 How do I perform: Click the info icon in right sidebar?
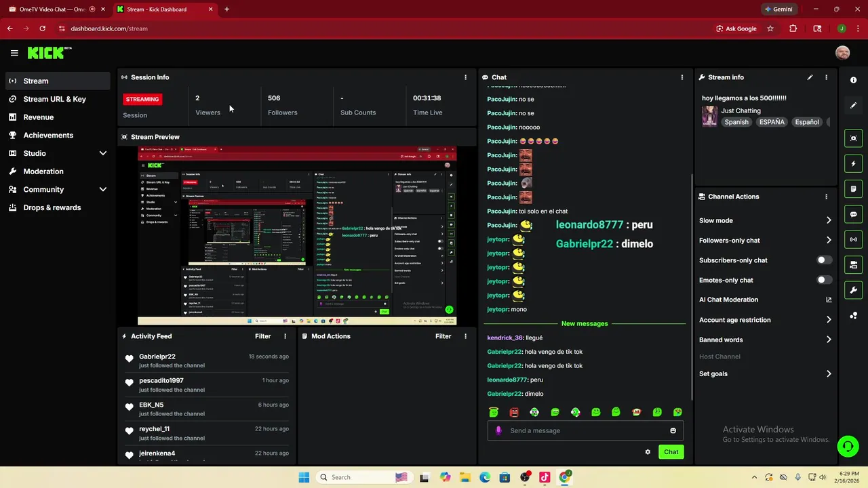pyautogui.click(x=853, y=80)
